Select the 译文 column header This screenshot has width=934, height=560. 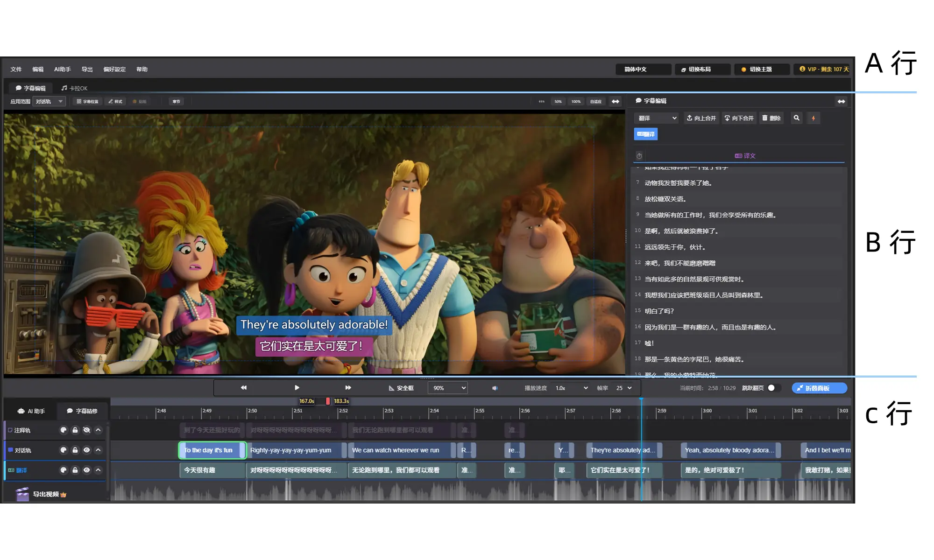[x=745, y=156]
